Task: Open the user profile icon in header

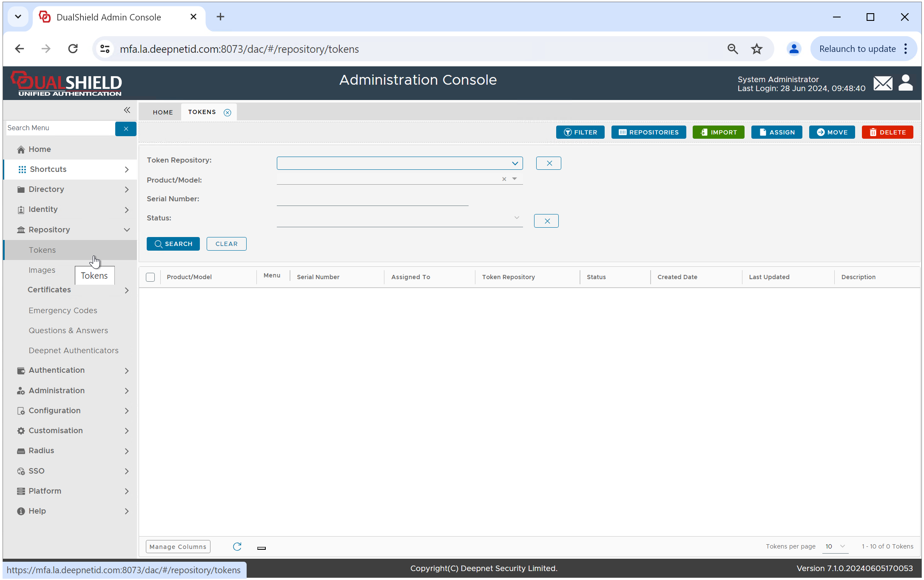Action: coord(905,83)
